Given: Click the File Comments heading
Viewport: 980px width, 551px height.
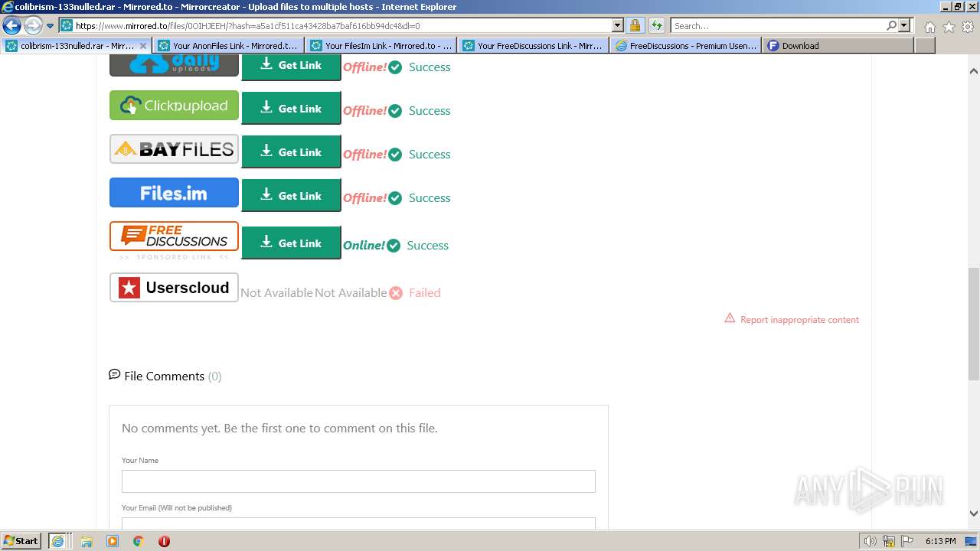Looking at the screenshot, I should click(x=164, y=376).
